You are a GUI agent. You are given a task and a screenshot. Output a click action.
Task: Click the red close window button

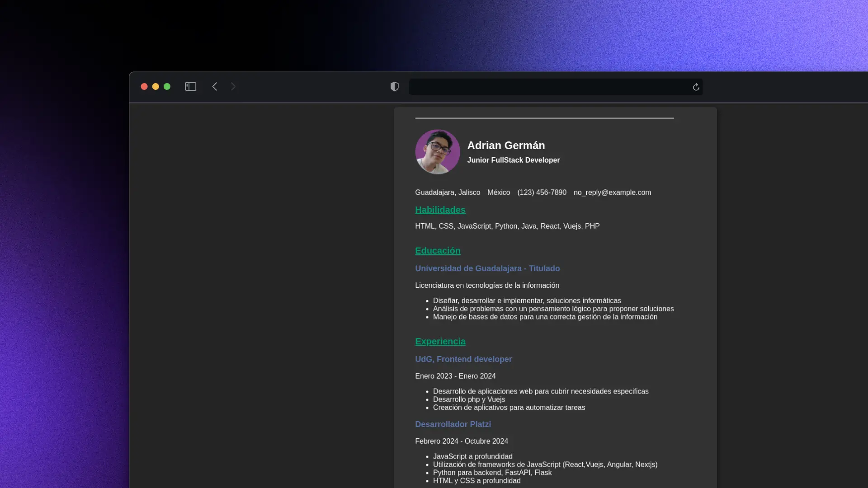pos(144,86)
